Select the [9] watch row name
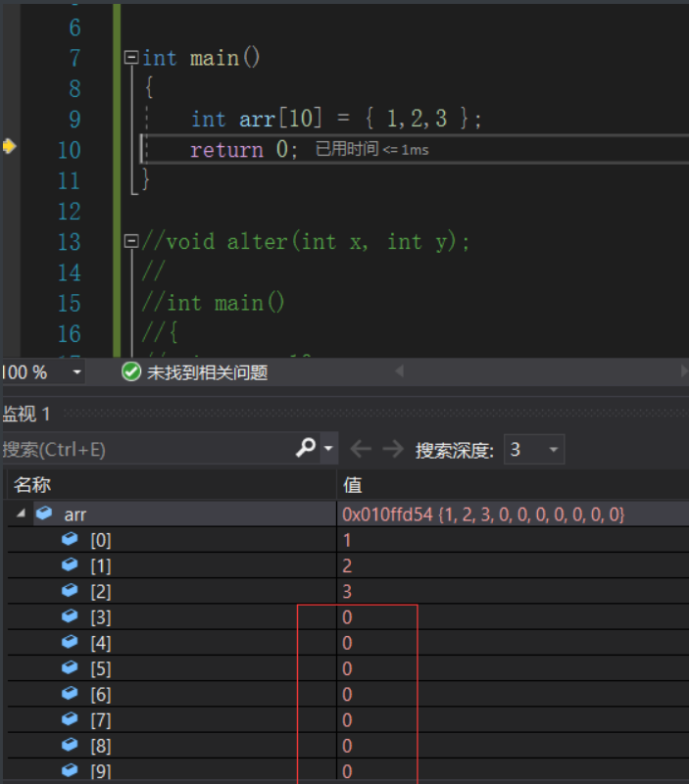The height and width of the screenshot is (784, 689). [x=101, y=771]
